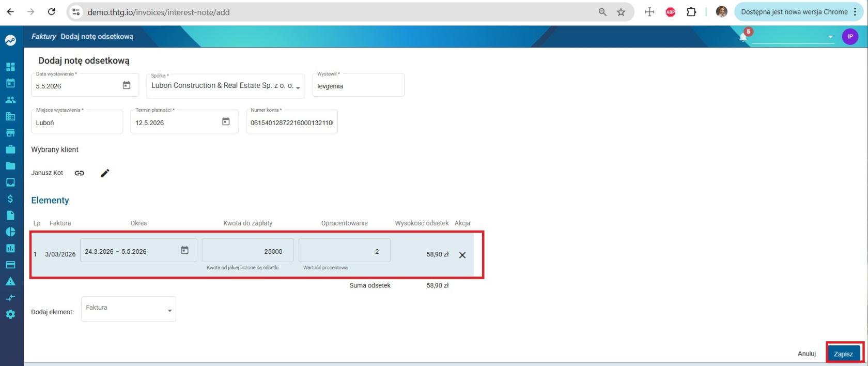The width and height of the screenshot is (868, 366).
Task: Open the pie chart icon in sidebar
Action: (10, 232)
